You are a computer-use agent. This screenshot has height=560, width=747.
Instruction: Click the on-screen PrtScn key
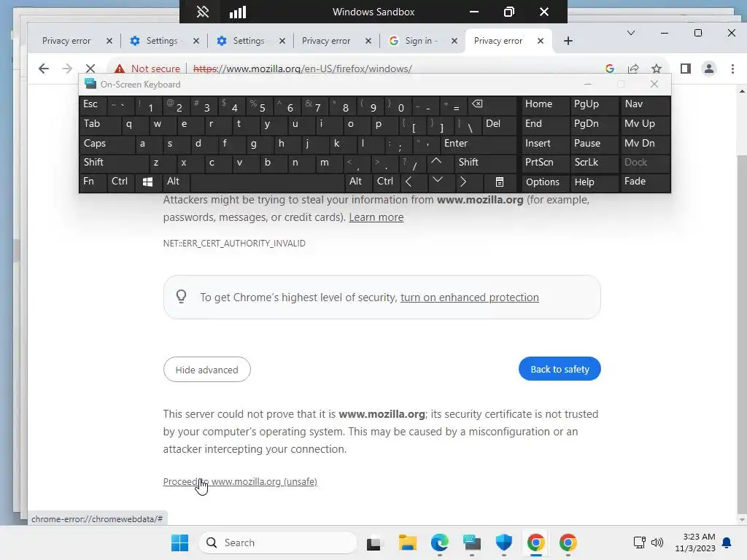(544, 162)
